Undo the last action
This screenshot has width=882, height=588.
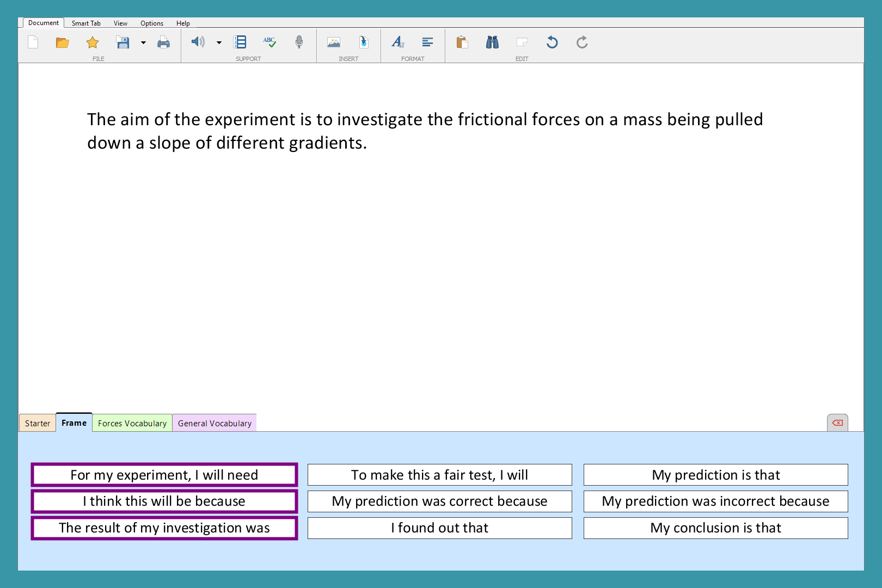coord(552,42)
